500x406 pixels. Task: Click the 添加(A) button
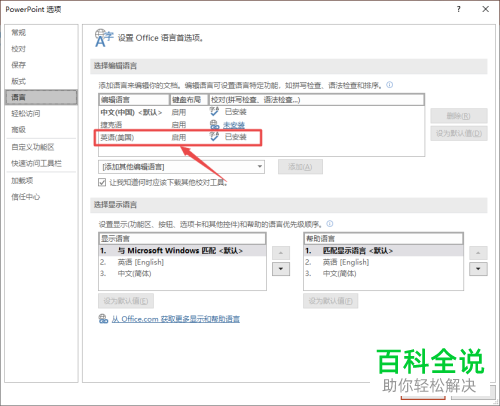click(300, 167)
